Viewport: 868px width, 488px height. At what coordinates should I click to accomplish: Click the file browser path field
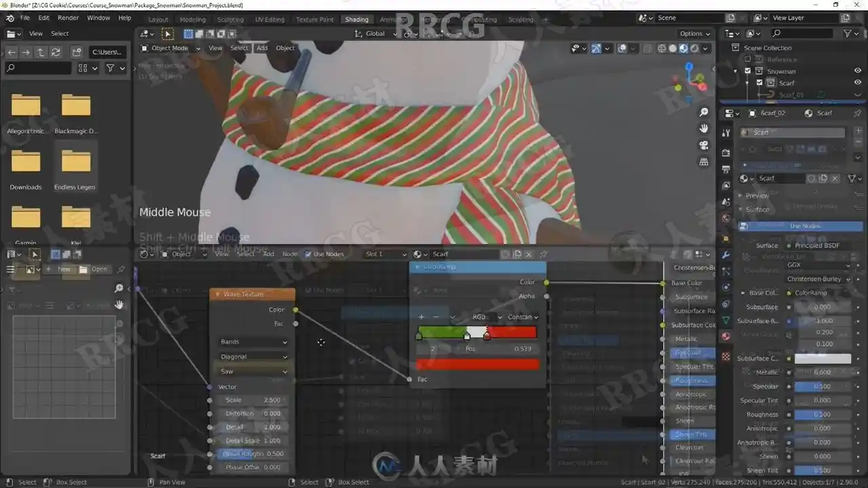[x=108, y=52]
